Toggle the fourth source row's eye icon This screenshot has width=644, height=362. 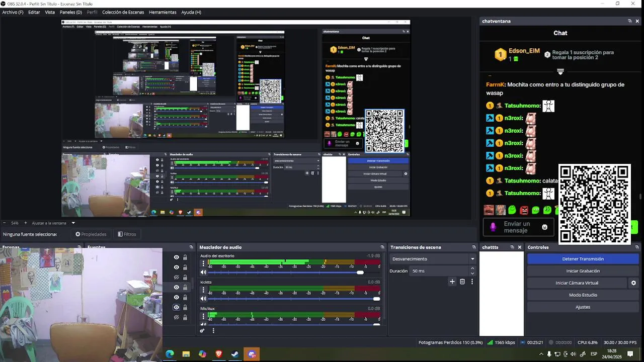(x=176, y=287)
